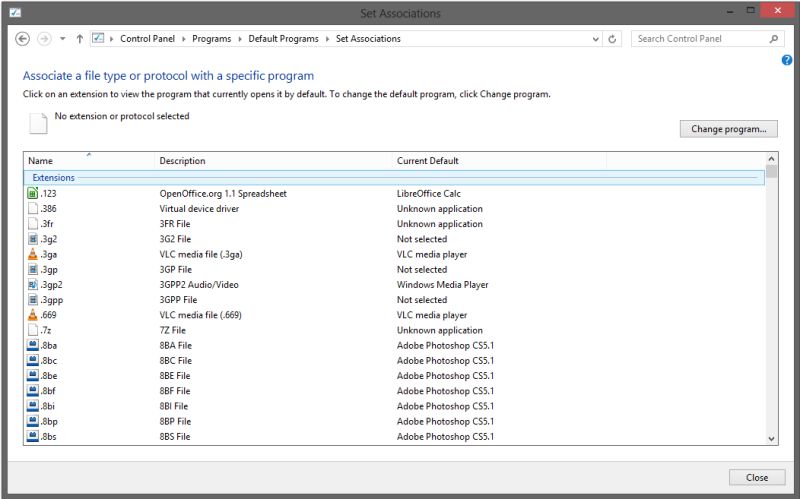Click the scrollbar down arrow
The image size is (800, 499).
(x=771, y=438)
